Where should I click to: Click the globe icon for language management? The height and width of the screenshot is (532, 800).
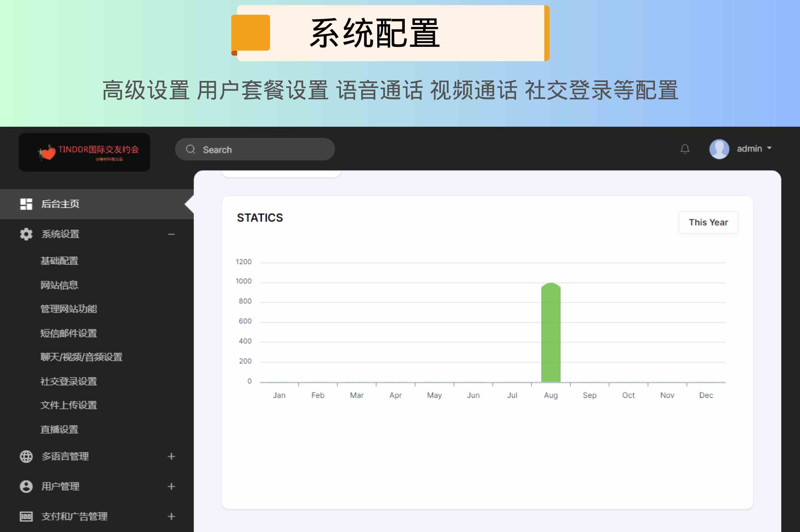(x=26, y=456)
